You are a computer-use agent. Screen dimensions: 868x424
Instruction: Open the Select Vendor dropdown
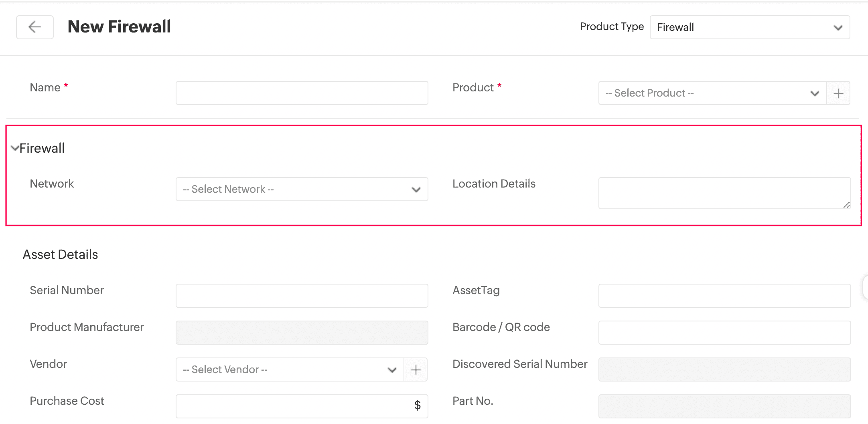pyautogui.click(x=290, y=369)
